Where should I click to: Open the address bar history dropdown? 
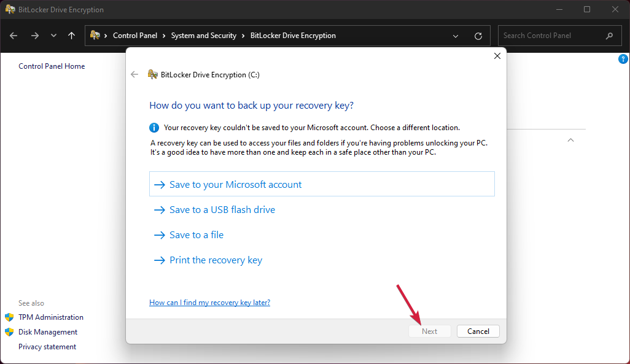coord(456,36)
